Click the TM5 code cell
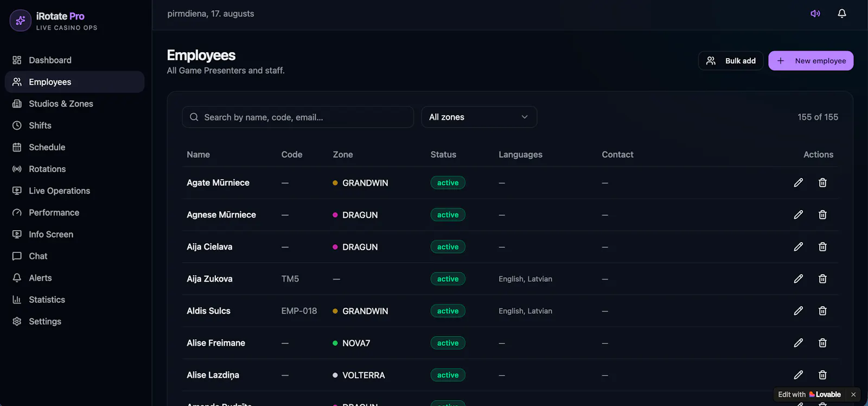 point(290,279)
